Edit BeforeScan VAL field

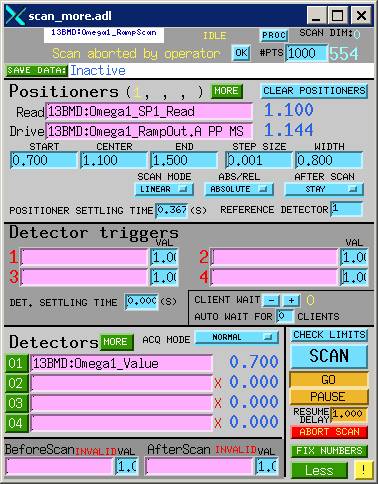pyautogui.click(x=127, y=467)
